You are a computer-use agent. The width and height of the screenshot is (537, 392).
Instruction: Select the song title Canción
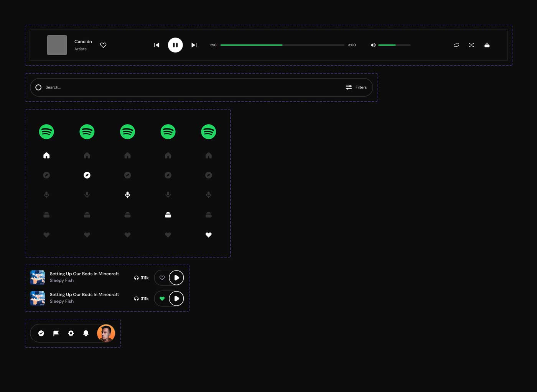(83, 41)
